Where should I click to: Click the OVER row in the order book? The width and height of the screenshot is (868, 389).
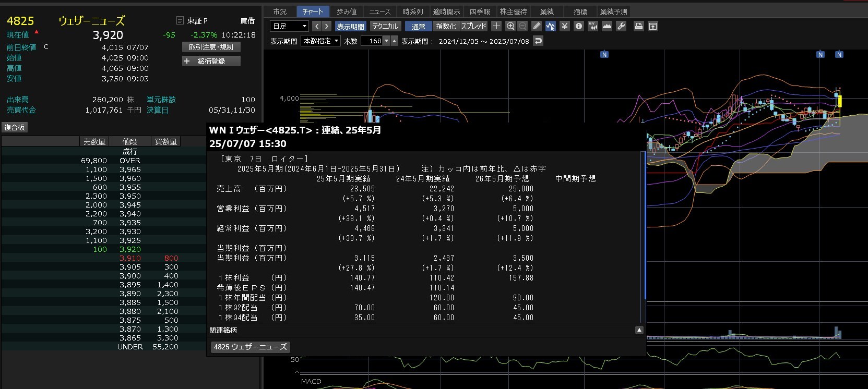(130, 161)
